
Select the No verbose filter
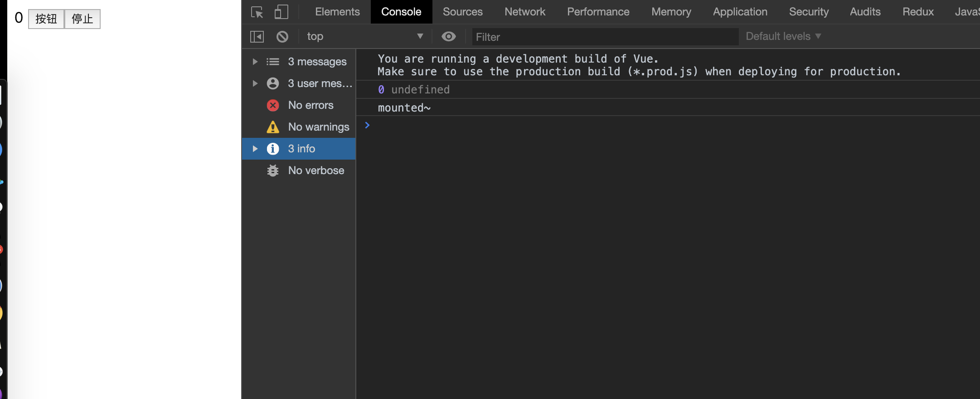(316, 170)
